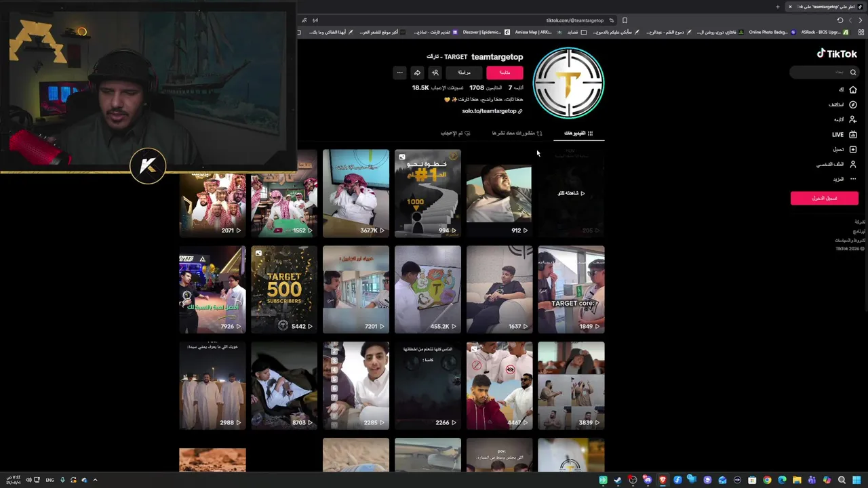Open the Upload plus icon in sidebar

click(x=852, y=149)
